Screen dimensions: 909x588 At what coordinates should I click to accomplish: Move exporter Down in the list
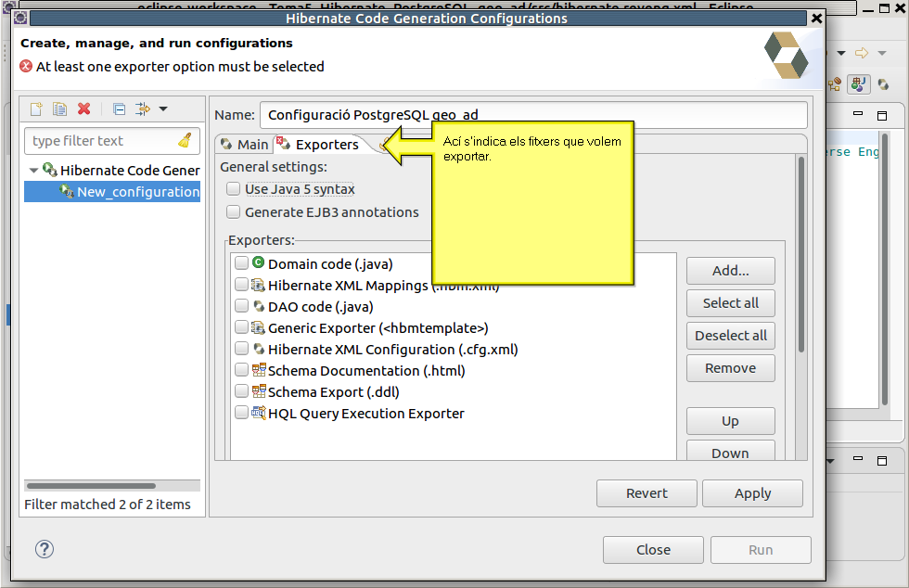click(x=731, y=451)
